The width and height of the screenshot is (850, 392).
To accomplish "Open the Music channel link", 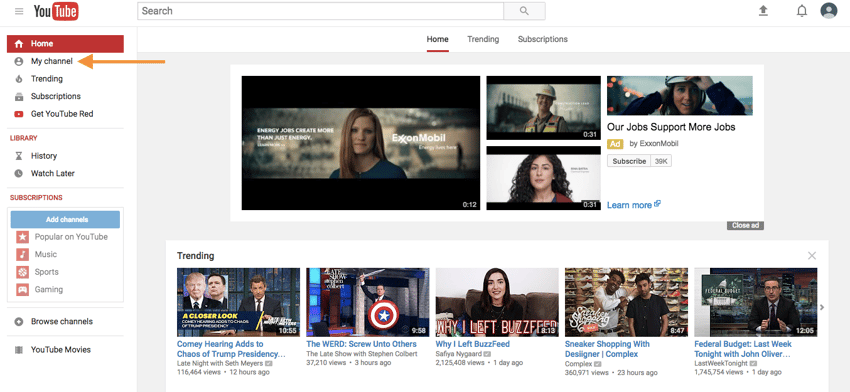I will [46, 254].
